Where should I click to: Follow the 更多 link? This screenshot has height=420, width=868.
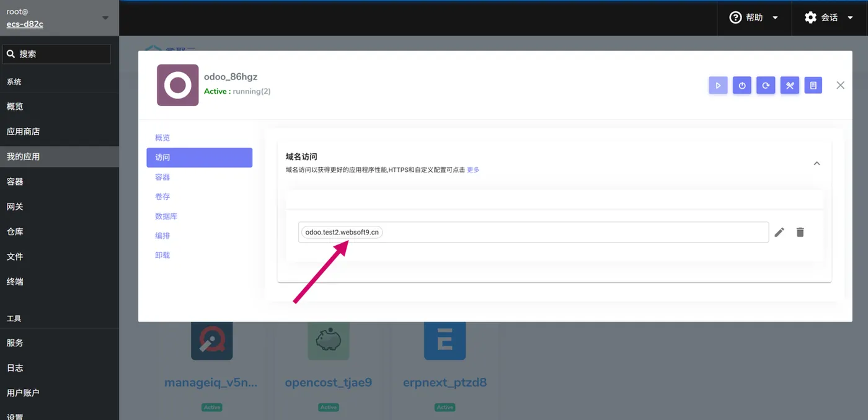tap(473, 170)
